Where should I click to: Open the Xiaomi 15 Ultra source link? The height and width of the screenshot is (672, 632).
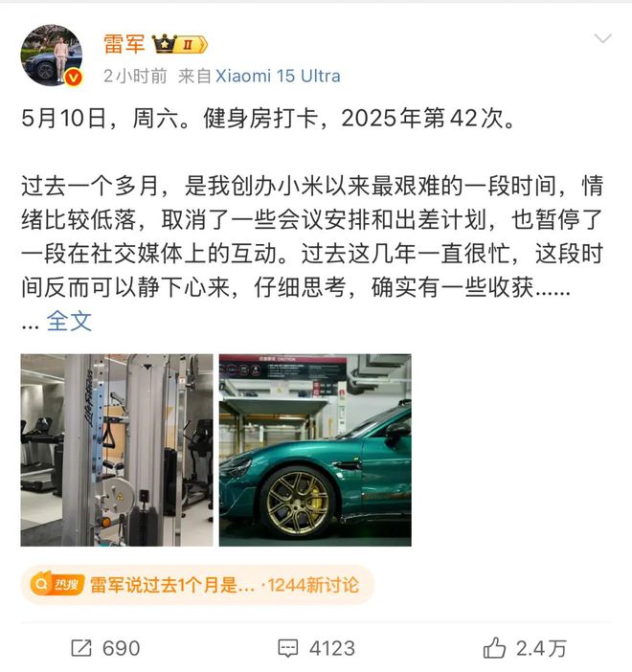pyautogui.click(x=278, y=77)
